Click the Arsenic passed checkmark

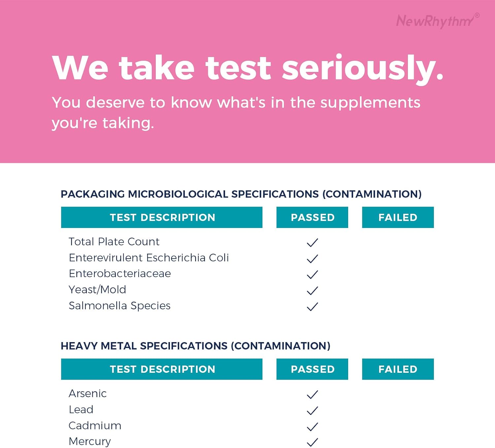(x=312, y=394)
